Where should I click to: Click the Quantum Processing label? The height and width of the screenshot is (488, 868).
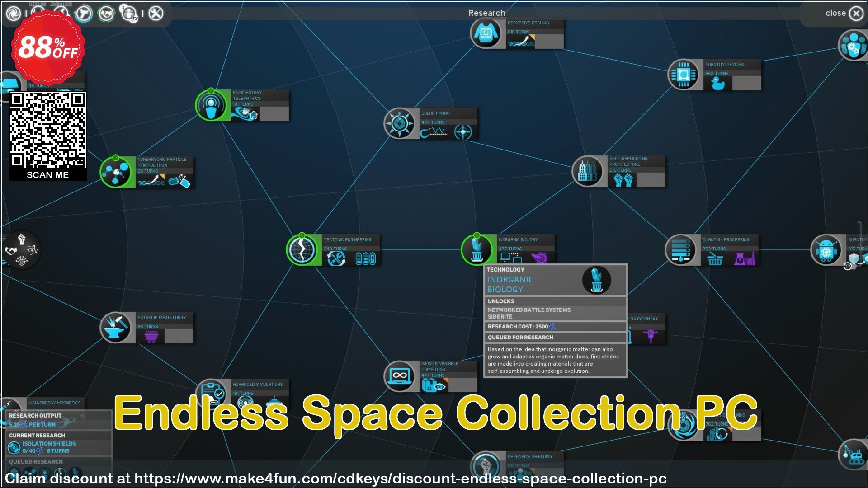coord(726,240)
